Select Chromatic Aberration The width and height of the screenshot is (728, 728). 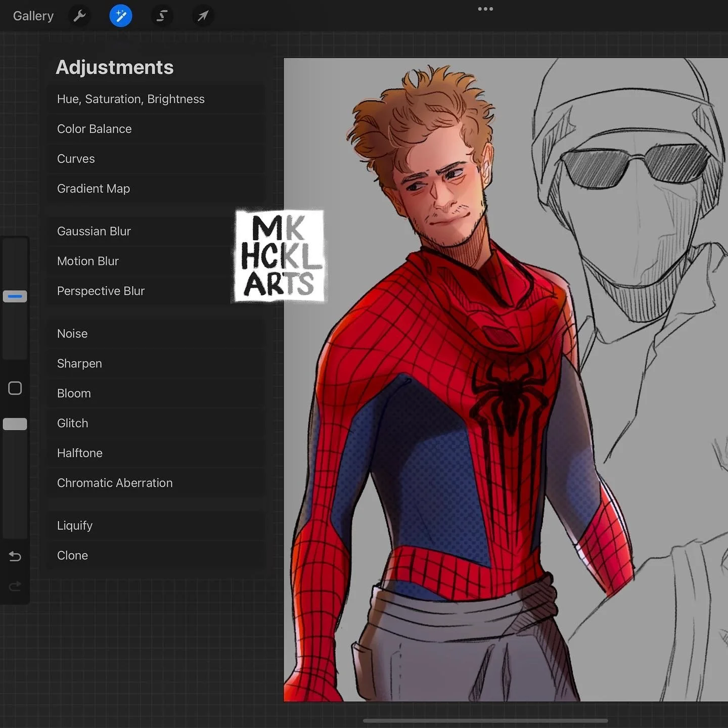tap(156, 483)
